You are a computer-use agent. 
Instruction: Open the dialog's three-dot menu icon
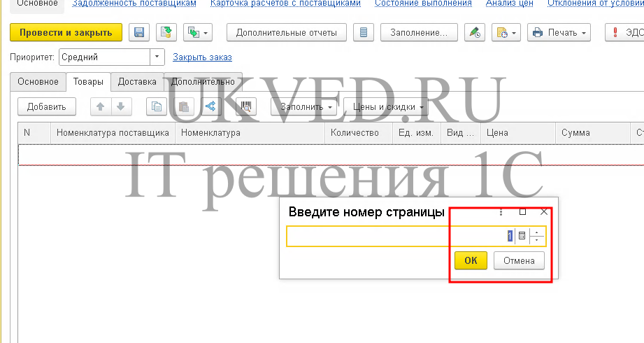click(501, 212)
